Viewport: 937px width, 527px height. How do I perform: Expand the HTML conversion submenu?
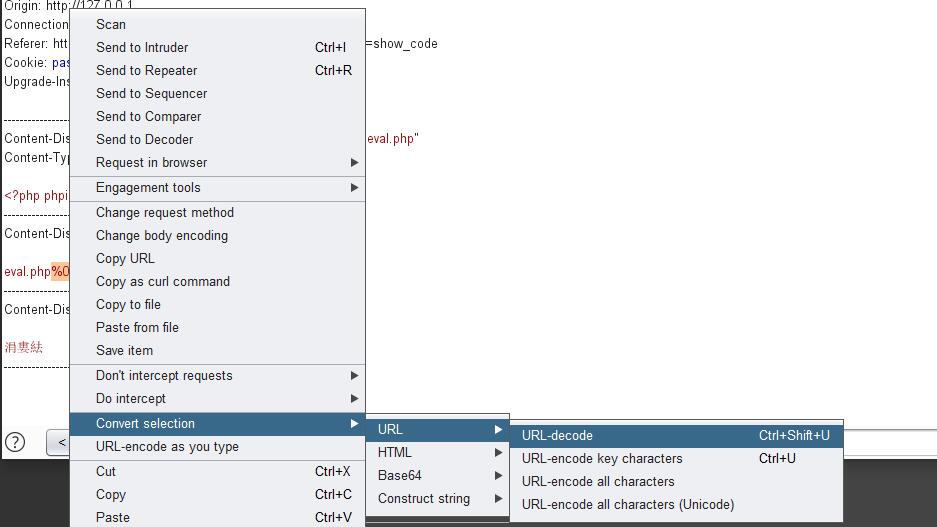pos(395,452)
